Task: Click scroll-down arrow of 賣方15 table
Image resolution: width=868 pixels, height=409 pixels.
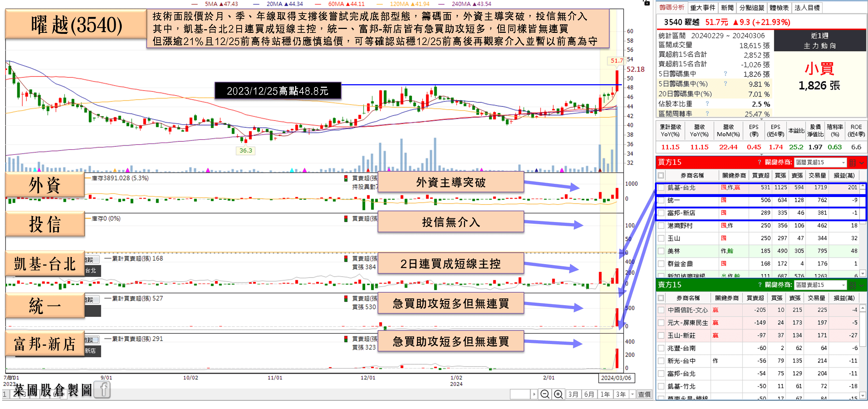Action: (x=863, y=395)
